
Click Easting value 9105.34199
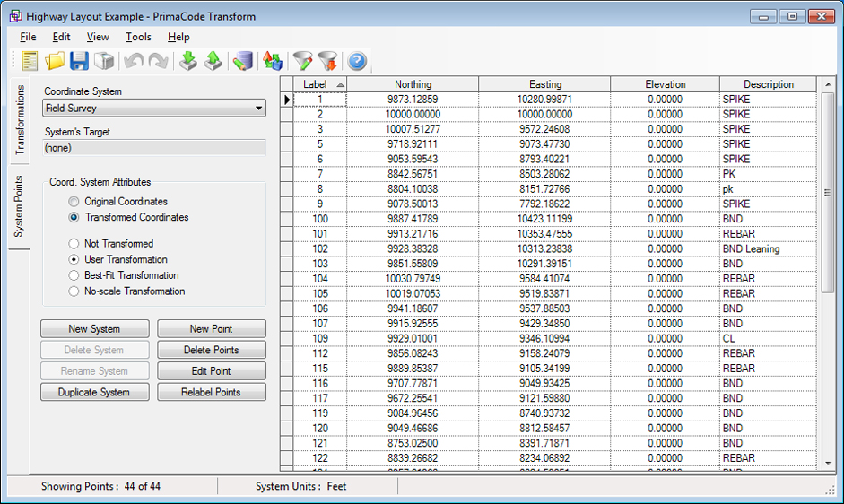544,369
